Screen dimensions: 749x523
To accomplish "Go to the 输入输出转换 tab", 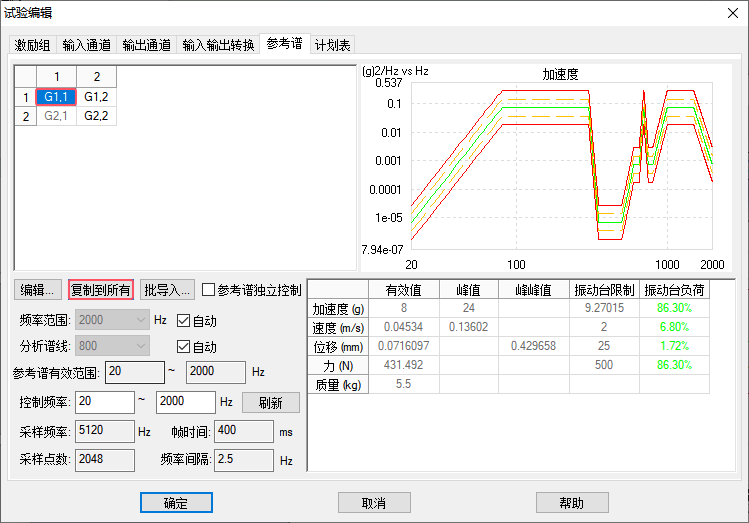I will pos(218,45).
